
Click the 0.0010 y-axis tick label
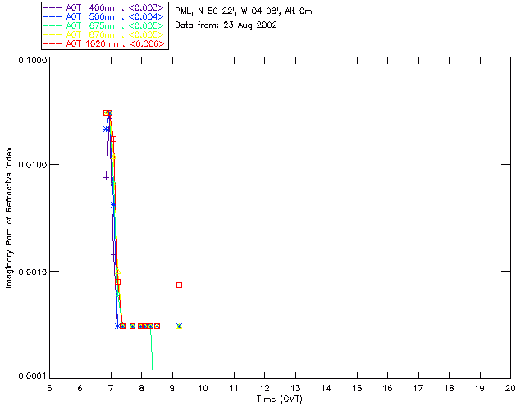[32, 272]
